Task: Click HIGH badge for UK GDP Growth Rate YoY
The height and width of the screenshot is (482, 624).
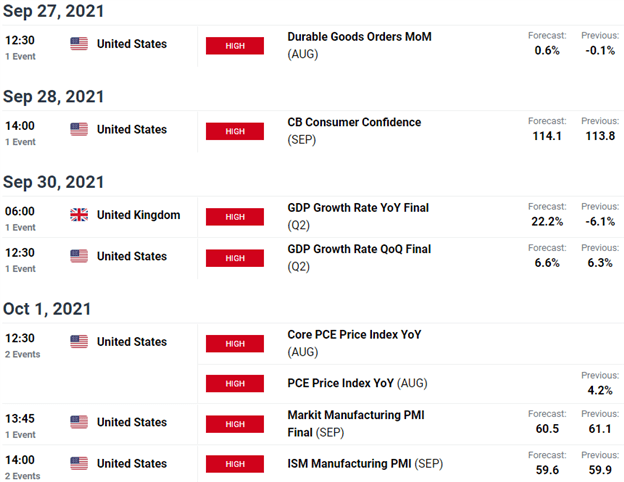Action: [x=235, y=217]
